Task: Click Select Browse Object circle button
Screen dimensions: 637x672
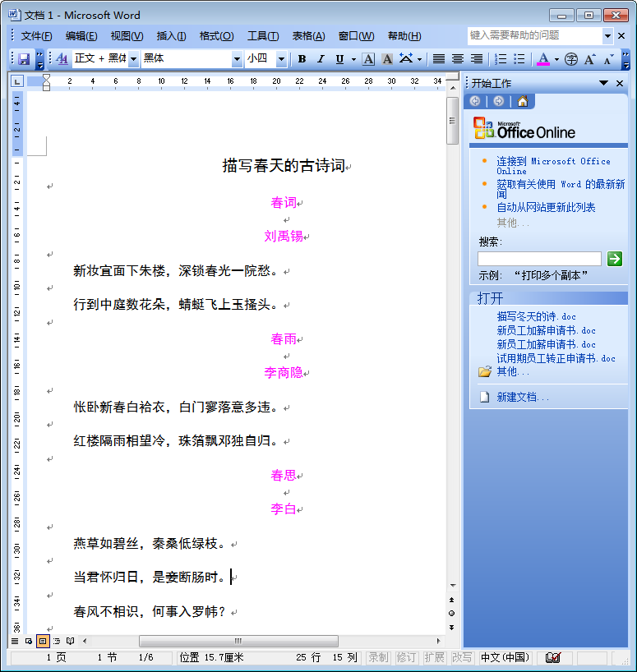Action: [451, 614]
